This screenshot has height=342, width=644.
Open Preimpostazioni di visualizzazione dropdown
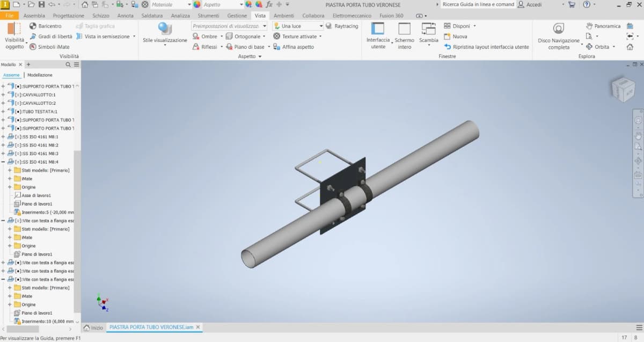click(x=229, y=26)
